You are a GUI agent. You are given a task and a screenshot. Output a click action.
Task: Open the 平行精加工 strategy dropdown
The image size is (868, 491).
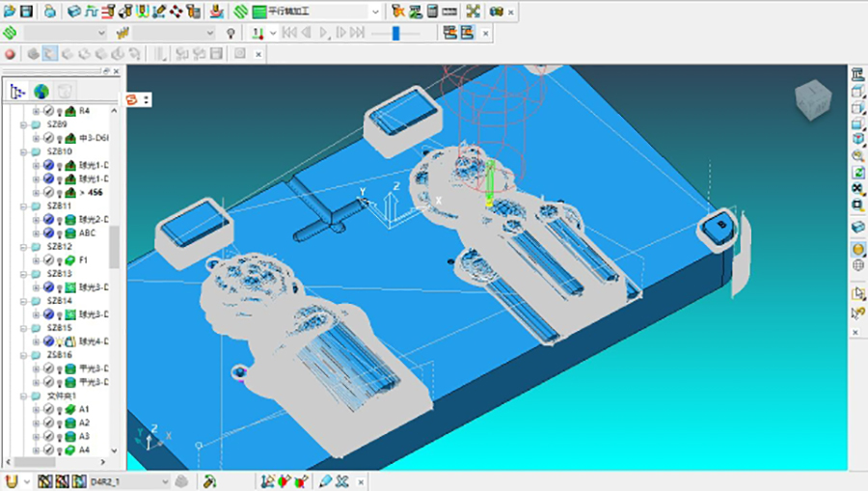pyautogui.click(x=374, y=12)
